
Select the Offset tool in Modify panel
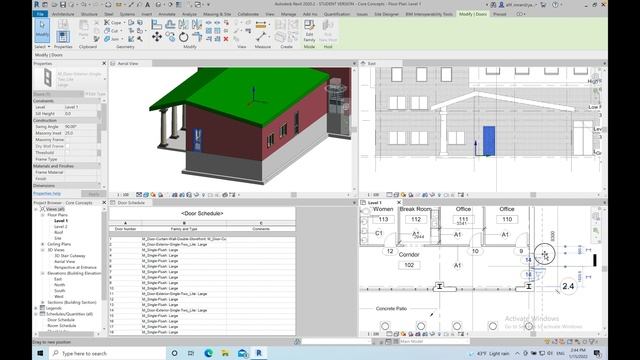point(170,24)
